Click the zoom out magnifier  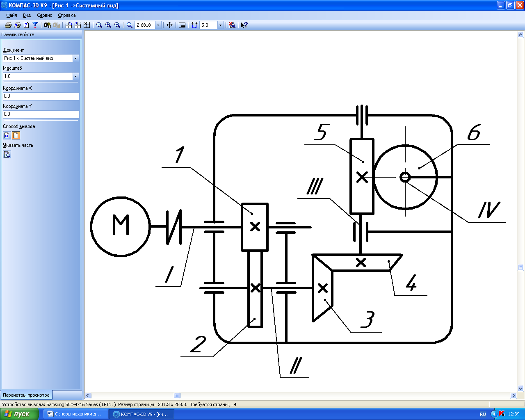pyautogui.click(x=117, y=25)
